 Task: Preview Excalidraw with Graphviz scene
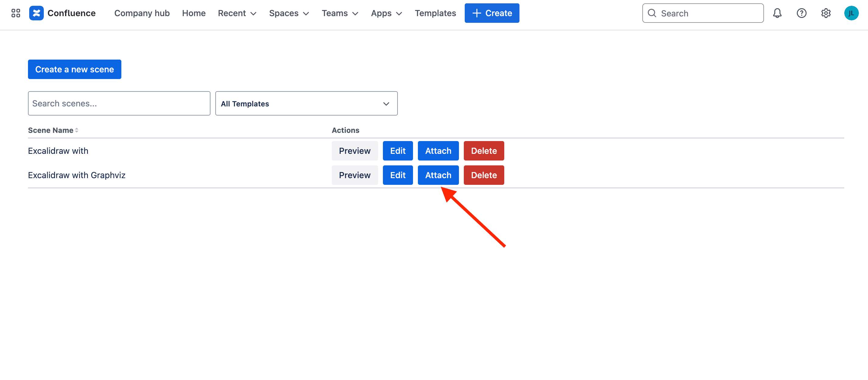(355, 175)
